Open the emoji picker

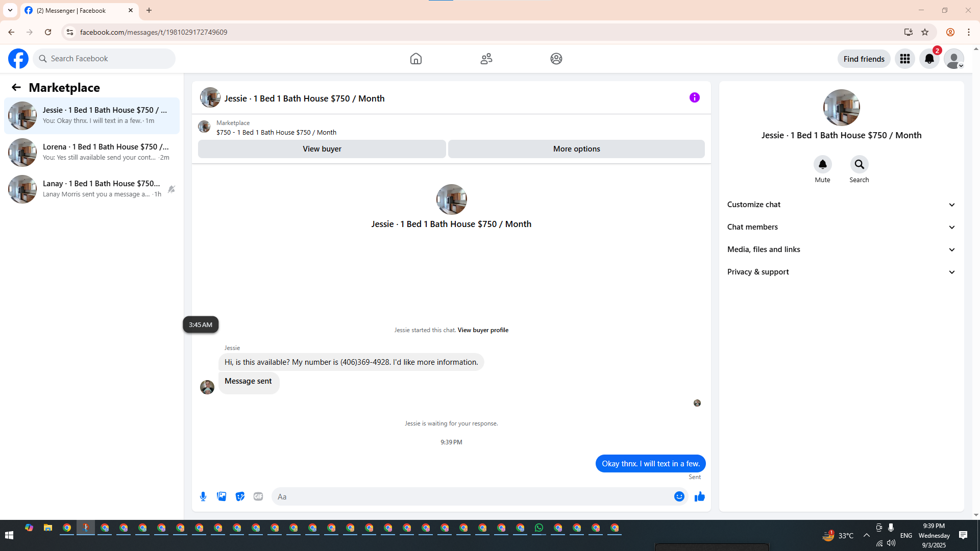[679, 496]
